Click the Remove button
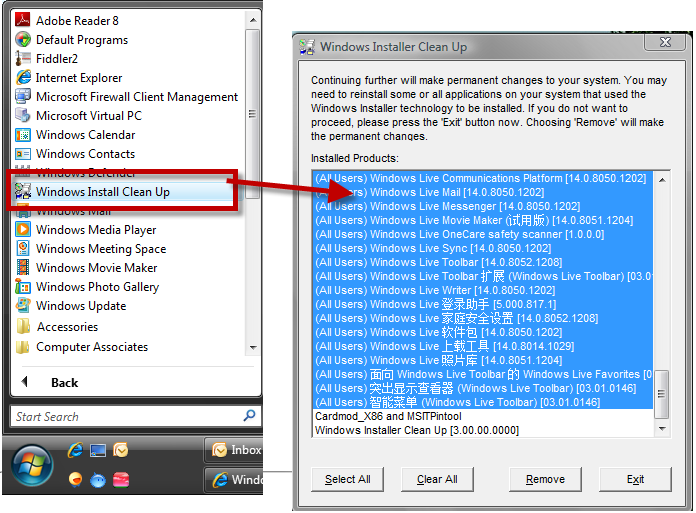Screen dimensions: 696x513 (x=545, y=479)
